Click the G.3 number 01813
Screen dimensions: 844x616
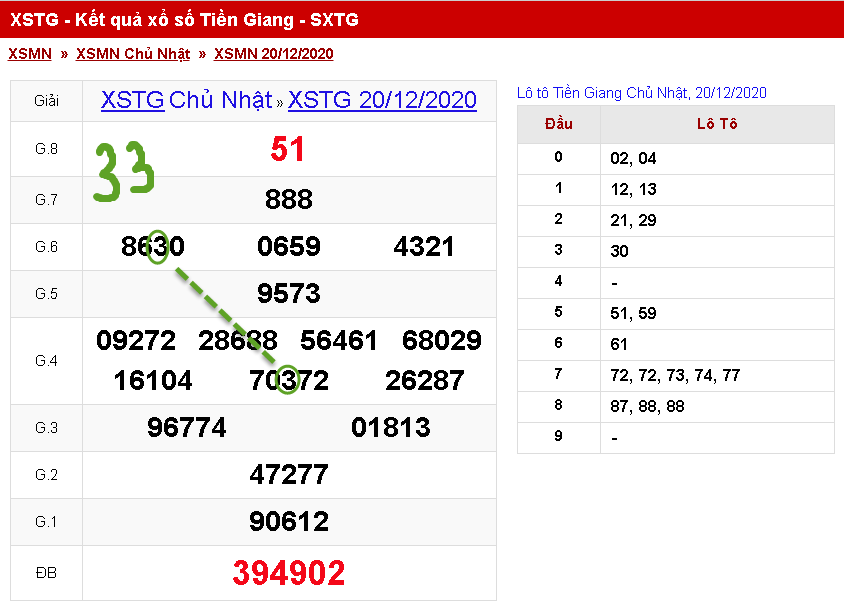[391, 428]
